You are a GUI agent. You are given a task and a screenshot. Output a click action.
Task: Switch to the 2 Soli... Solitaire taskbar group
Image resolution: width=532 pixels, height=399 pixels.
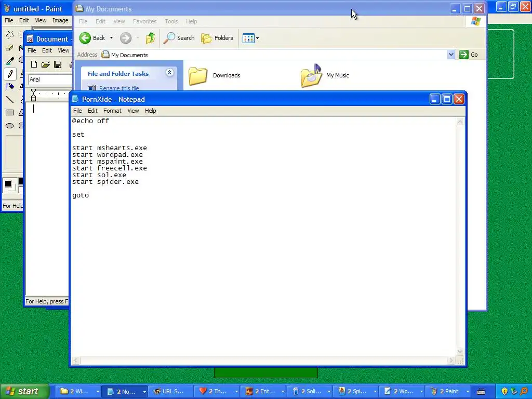click(309, 392)
